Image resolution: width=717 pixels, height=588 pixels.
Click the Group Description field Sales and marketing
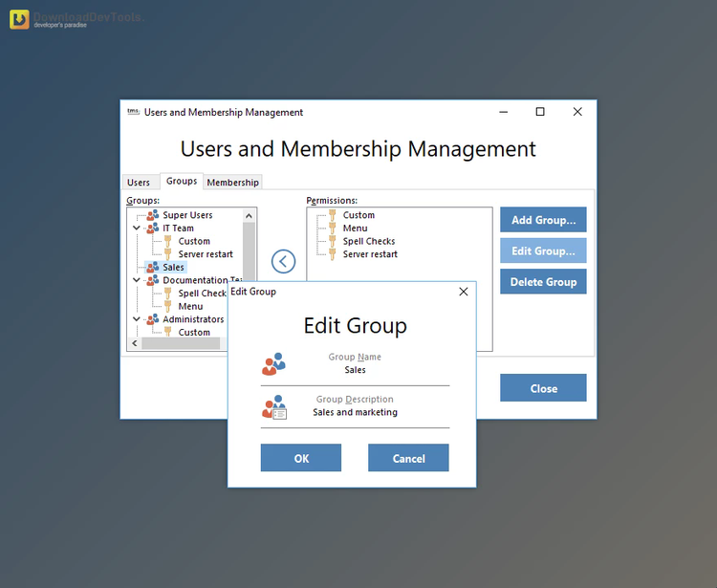(355, 412)
